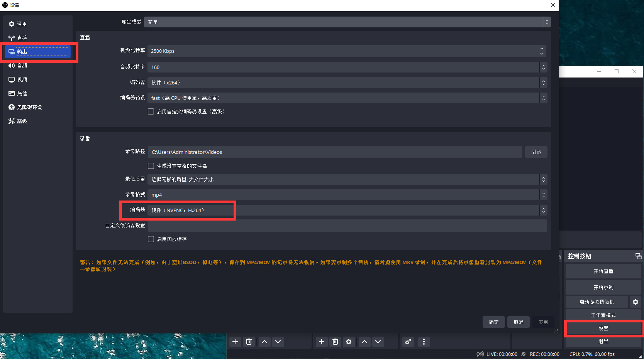Increase 视频比特率 with up stepper arrow

pos(542,49)
